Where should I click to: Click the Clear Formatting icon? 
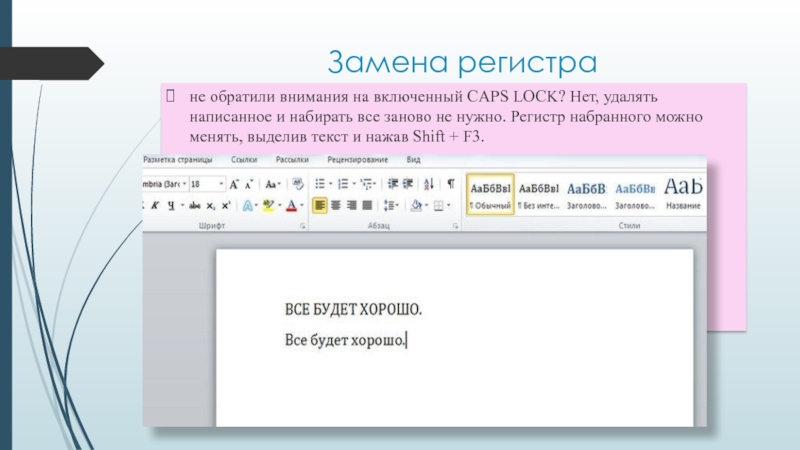tap(298, 184)
